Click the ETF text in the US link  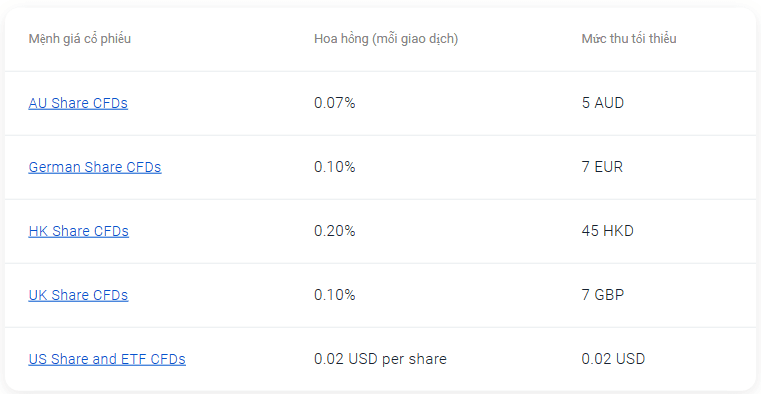click(x=134, y=359)
